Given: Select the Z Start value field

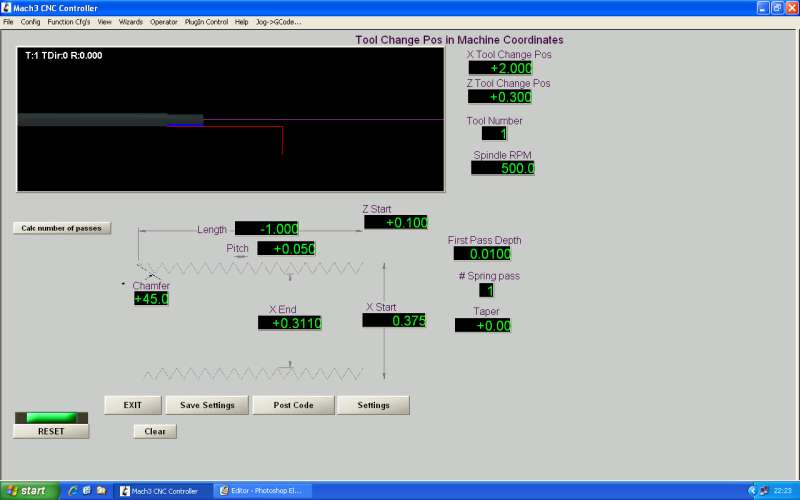Looking at the screenshot, I should pos(396,222).
